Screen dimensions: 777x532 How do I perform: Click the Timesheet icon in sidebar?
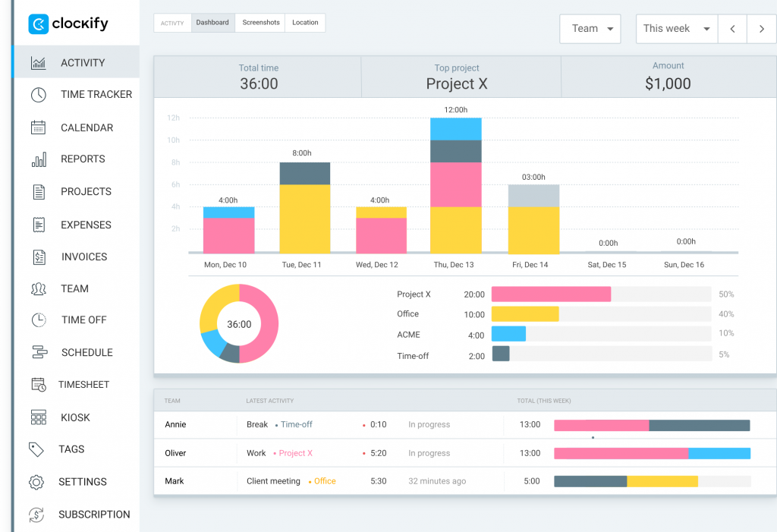click(x=39, y=384)
